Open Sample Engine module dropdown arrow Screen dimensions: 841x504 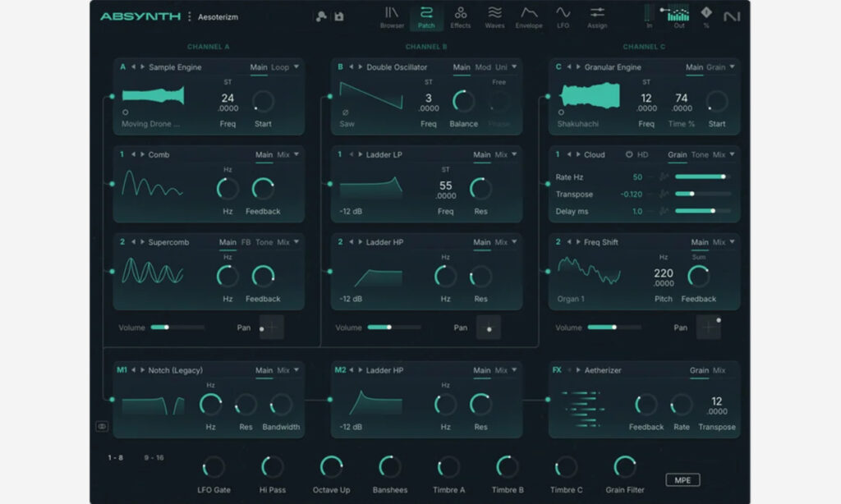(296, 67)
